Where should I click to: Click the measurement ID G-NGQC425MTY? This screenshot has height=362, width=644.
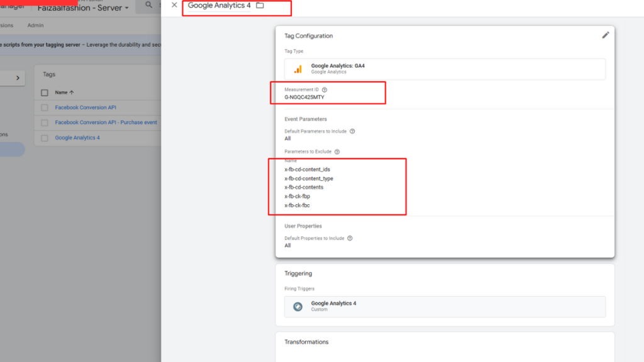pyautogui.click(x=304, y=97)
